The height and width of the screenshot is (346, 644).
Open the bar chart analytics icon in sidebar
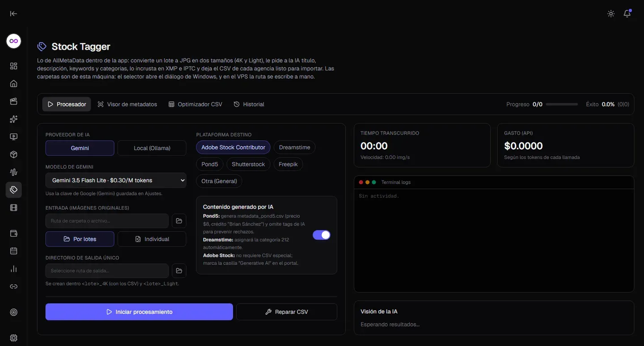pos(14,269)
